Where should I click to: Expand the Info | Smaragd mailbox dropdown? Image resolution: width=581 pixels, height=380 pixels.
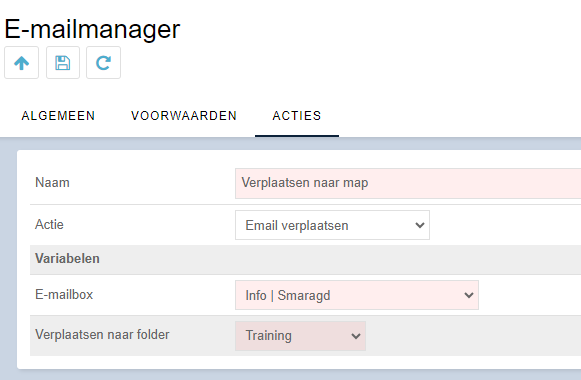[x=357, y=295]
